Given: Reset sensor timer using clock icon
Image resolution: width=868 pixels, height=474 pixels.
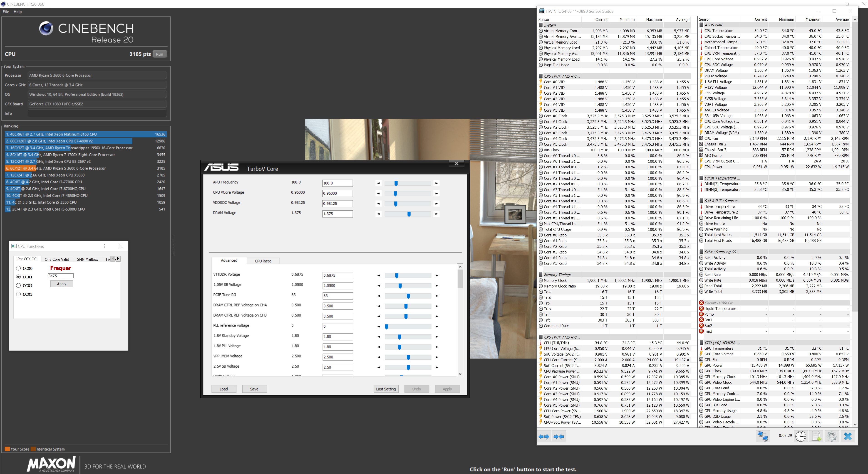Looking at the screenshot, I should tap(801, 437).
